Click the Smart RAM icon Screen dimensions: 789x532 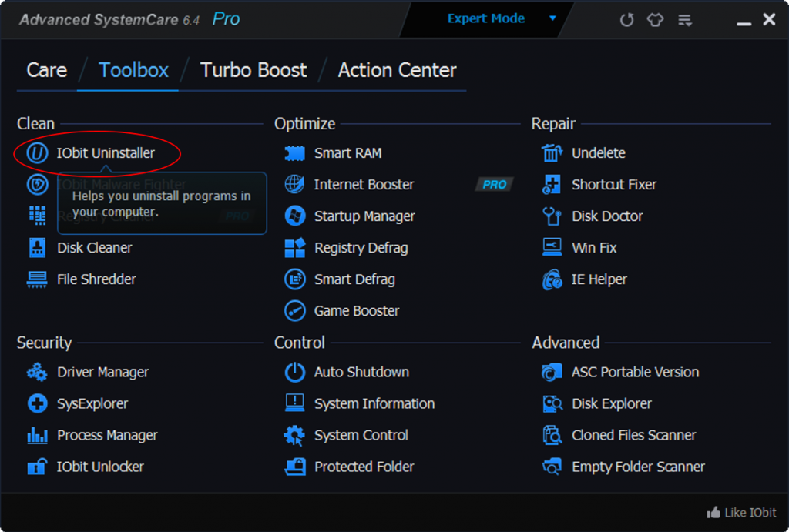click(294, 153)
